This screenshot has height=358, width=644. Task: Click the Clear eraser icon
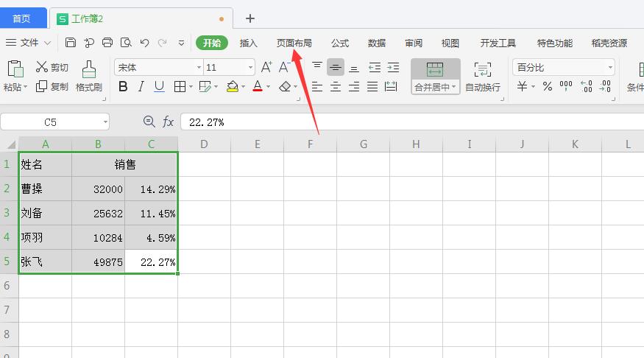(x=285, y=87)
